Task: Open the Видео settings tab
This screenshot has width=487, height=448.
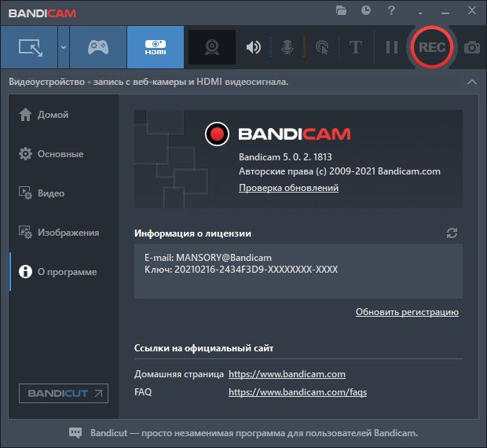Action: point(51,193)
